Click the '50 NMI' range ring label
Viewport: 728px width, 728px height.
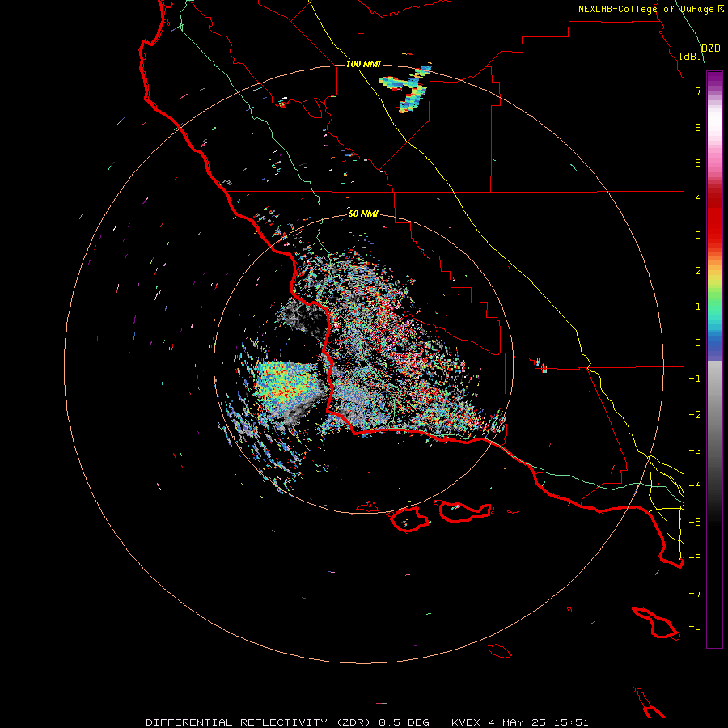[x=363, y=214]
